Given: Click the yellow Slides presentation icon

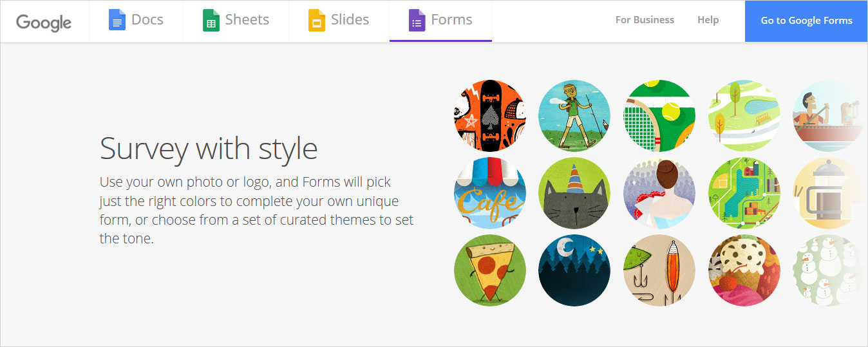Looking at the screenshot, I should point(316,21).
